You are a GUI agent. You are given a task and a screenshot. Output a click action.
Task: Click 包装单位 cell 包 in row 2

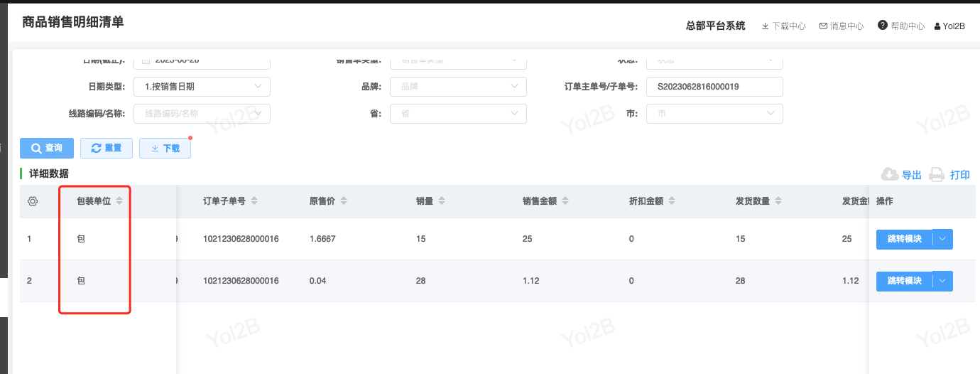pyautogui.click(x=81, y=281)
